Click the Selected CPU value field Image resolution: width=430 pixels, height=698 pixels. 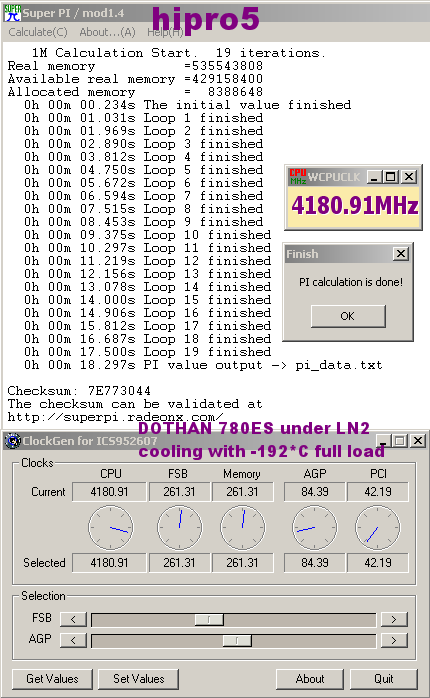(x=109, y=563)
